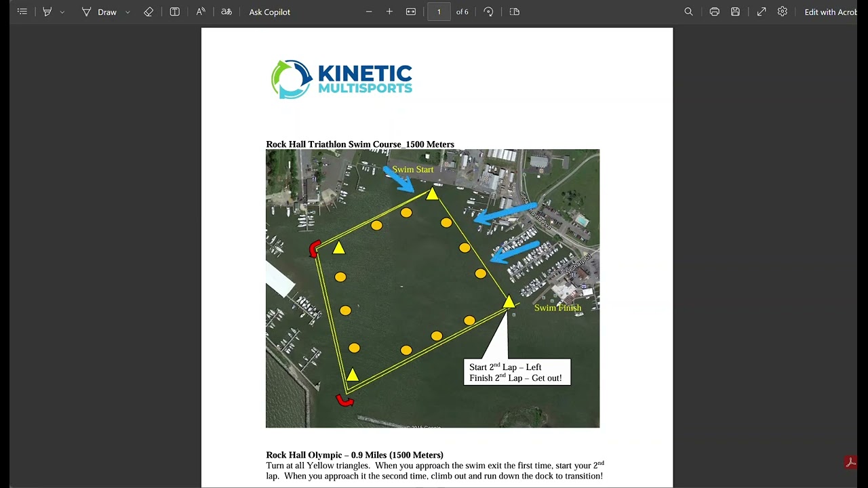Select the Highlight tool

click(x=47, y=12)
